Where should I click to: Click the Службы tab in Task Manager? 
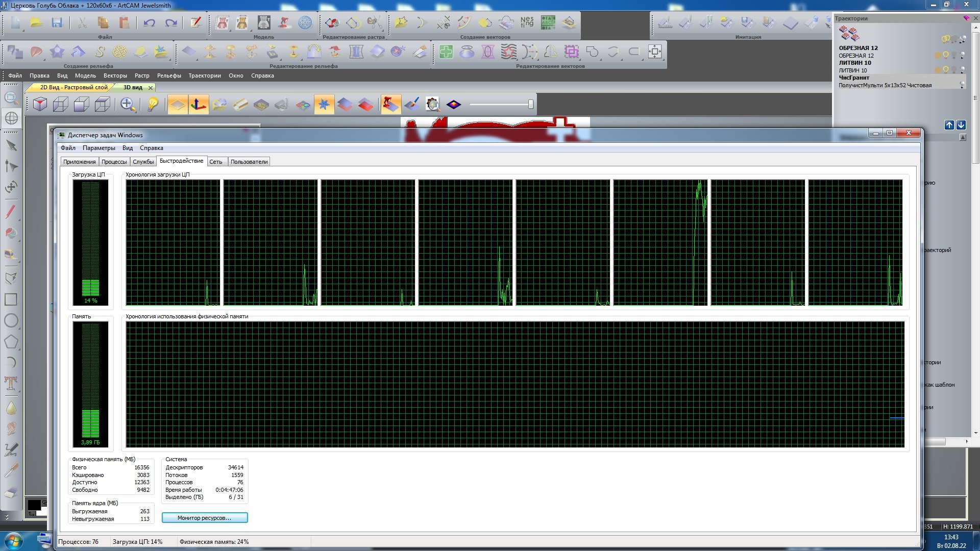143,161
